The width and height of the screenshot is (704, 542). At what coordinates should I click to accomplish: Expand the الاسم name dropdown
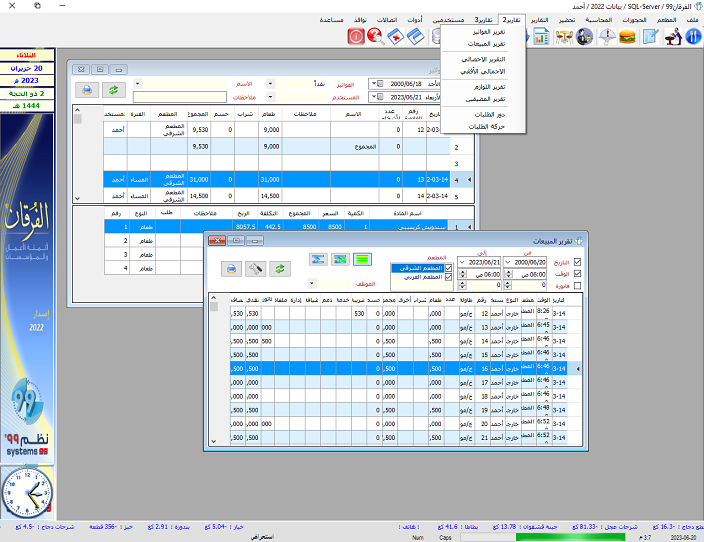pos(137,84)
